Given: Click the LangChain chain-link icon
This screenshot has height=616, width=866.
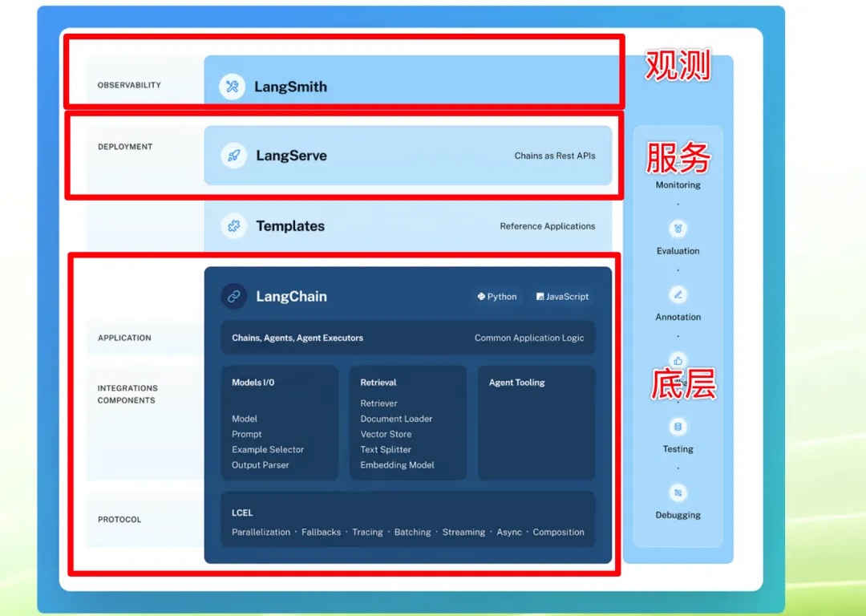Looking at the screenshot, I should click(x=233, y=297).
